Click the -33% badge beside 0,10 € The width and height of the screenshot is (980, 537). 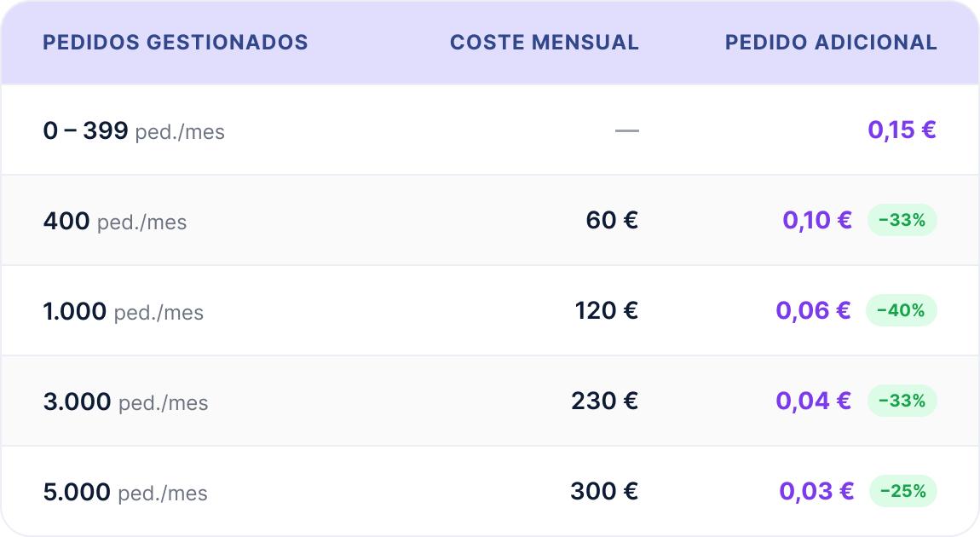coord(902,220)
